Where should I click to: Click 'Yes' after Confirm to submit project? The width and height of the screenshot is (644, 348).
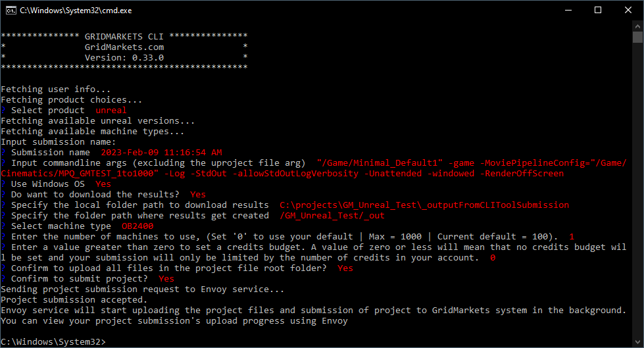[166, 279]
